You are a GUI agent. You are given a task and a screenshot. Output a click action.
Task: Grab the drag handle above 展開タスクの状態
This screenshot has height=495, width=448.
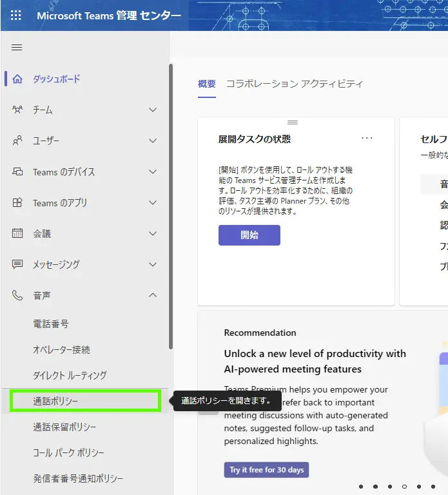293,122
